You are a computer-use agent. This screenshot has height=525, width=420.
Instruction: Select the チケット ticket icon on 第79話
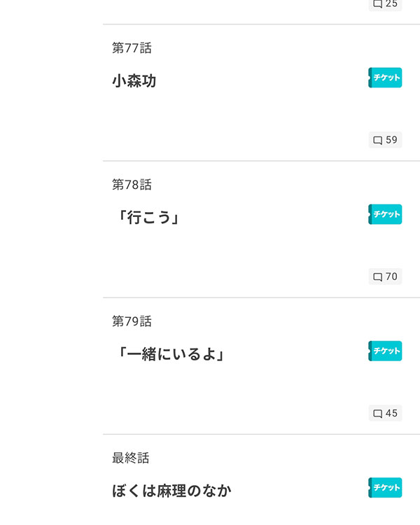[x=385, y=351]
